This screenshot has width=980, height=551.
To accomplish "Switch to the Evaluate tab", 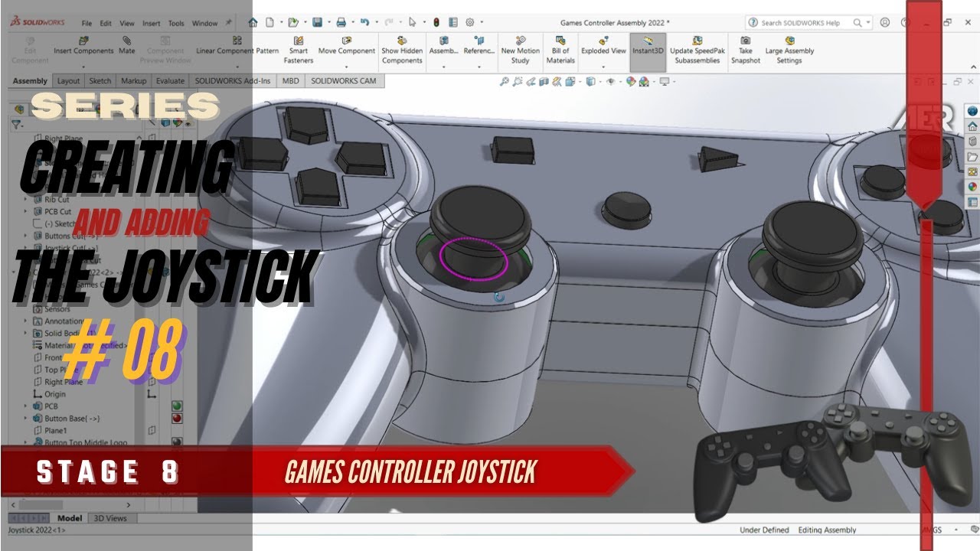I will click(170, 81).
